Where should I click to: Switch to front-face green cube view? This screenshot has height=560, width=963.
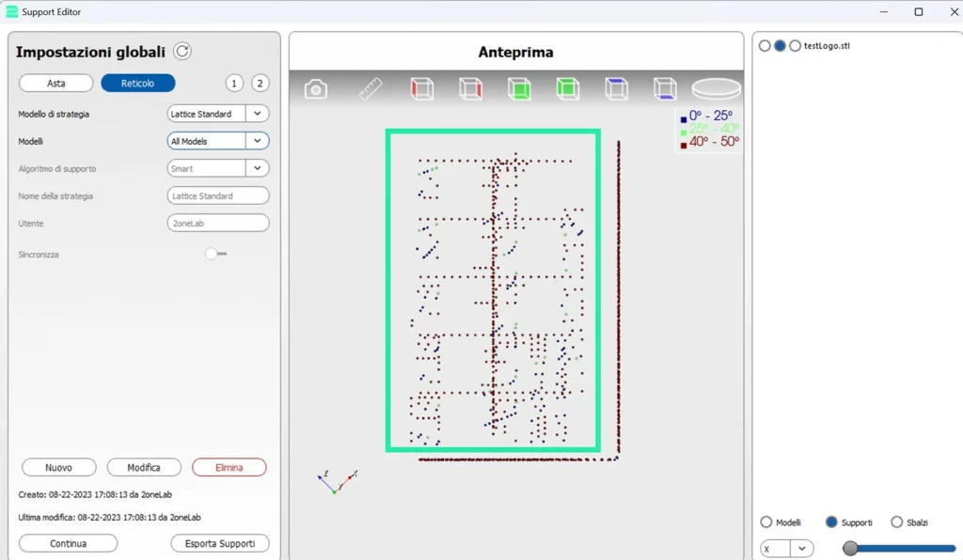[x=519, y=89]
